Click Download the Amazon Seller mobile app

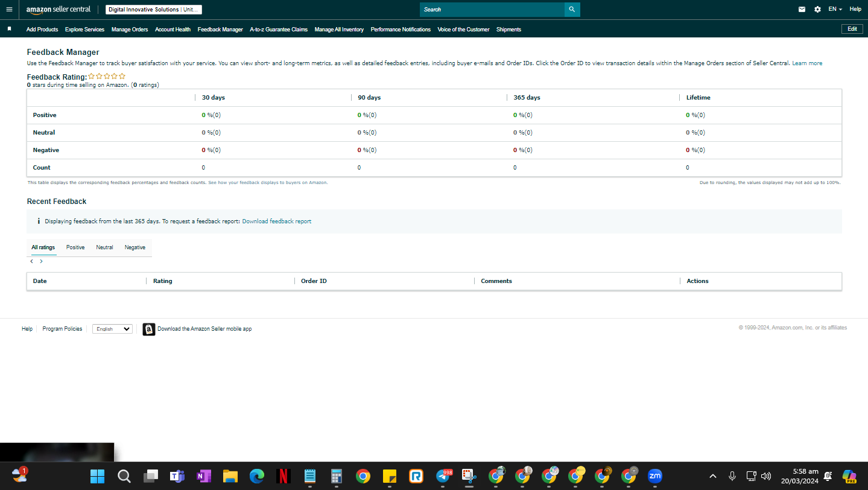click(x=204, y=329)
